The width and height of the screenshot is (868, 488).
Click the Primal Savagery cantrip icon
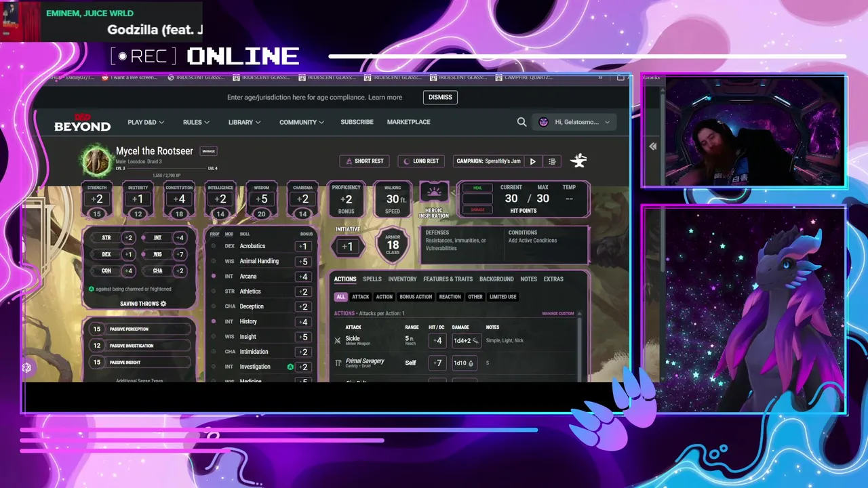coord(338,363)
